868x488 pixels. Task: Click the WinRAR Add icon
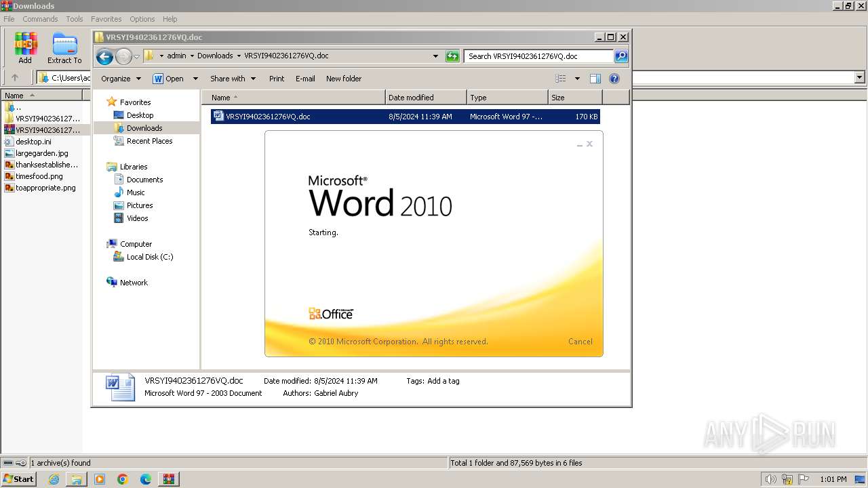click(x=25, y=44)
